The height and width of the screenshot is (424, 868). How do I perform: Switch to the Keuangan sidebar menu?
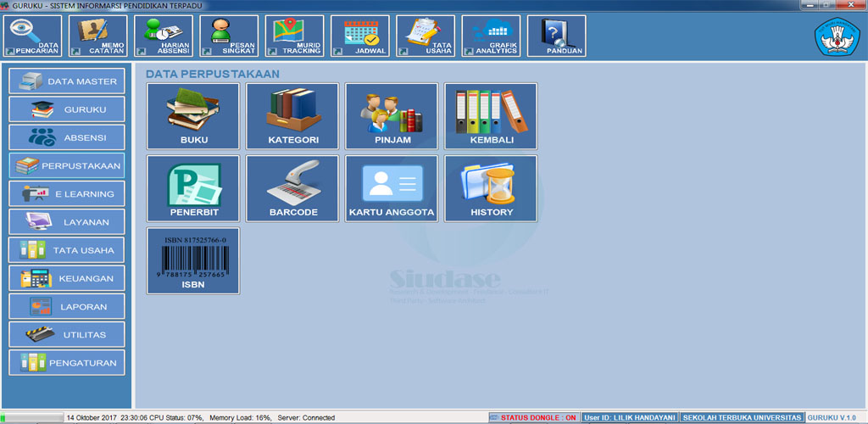(x=67, y=278)
